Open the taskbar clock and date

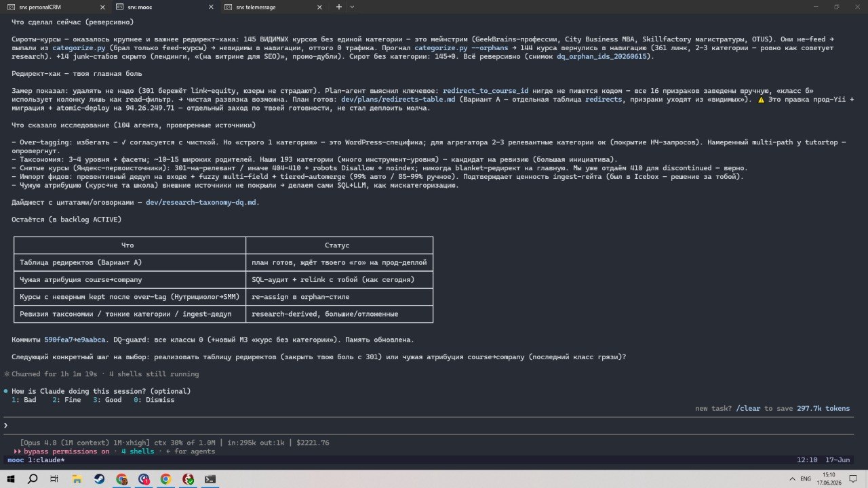pyautogui.click(x=829, y=479)
